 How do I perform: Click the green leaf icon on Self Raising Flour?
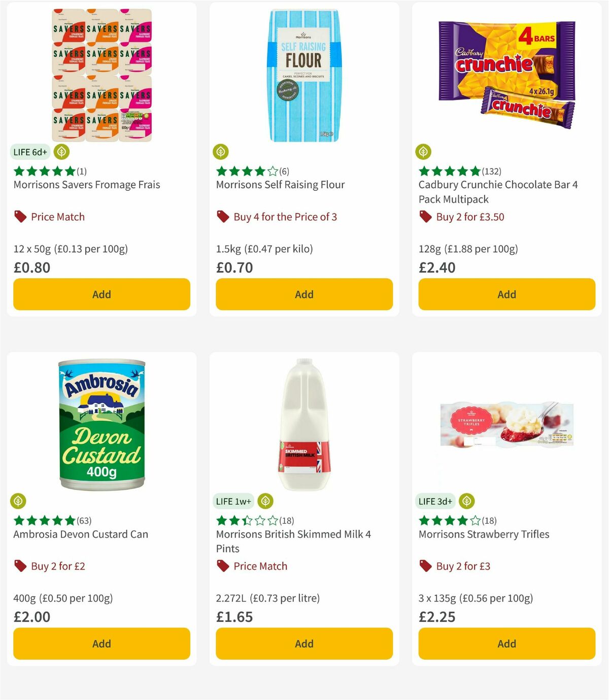click(220, 151)
